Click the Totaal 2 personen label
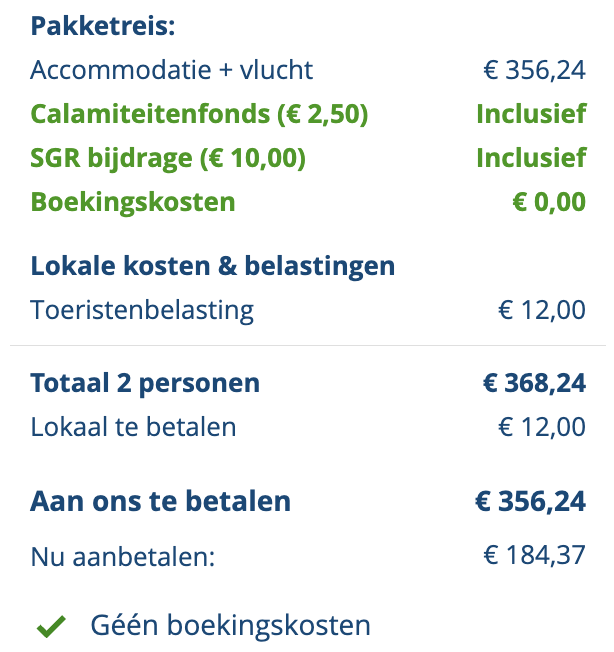614x652 pixels. pos(145,383)
